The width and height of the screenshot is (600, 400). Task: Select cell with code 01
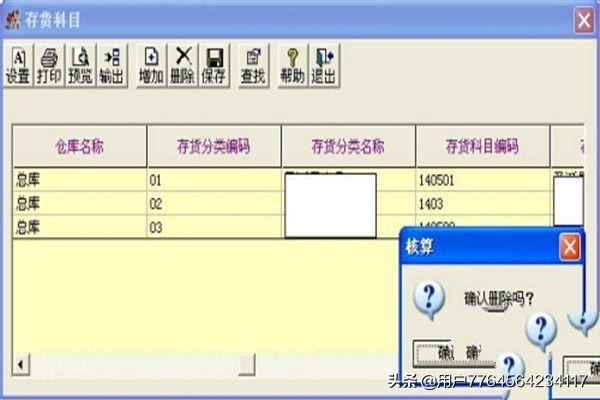click(214, 180)
